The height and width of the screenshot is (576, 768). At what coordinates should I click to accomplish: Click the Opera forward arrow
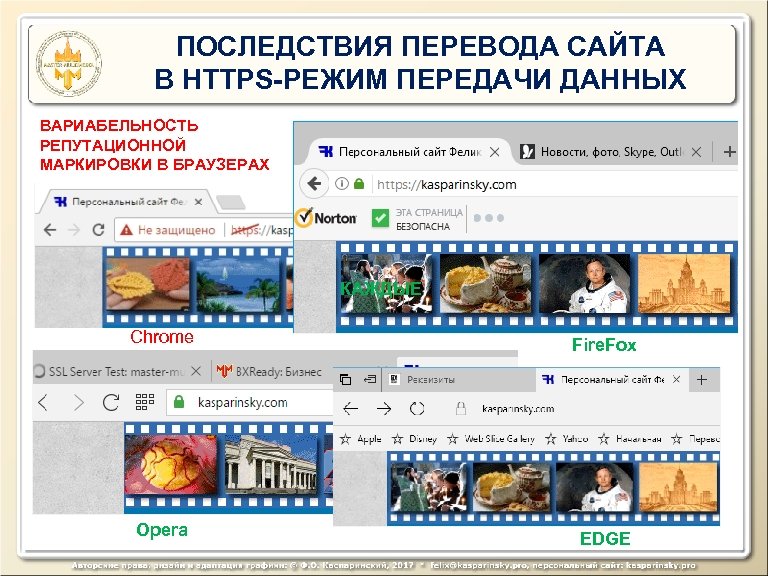tap(78, 403)
